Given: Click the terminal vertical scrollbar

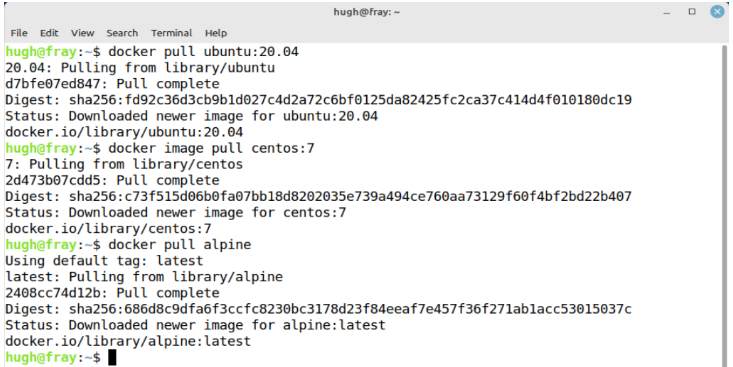Looking at the screenshot, I should [x=725, y=204].
